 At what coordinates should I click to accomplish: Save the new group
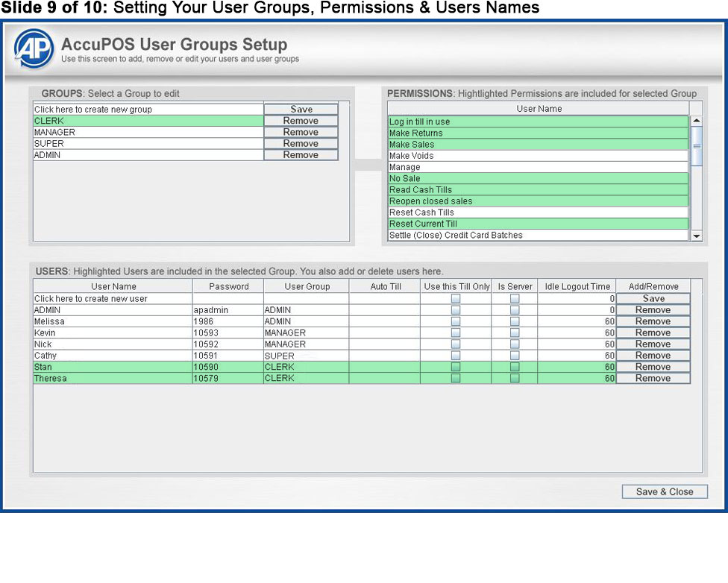[301, 109]
